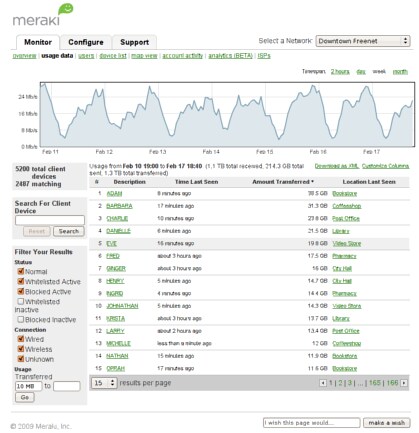Open the Select a Network dropdown

[363, 41]
